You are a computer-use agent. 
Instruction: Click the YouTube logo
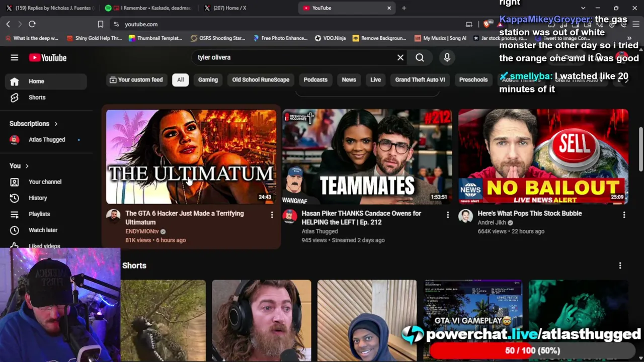(x=48, y=58)
